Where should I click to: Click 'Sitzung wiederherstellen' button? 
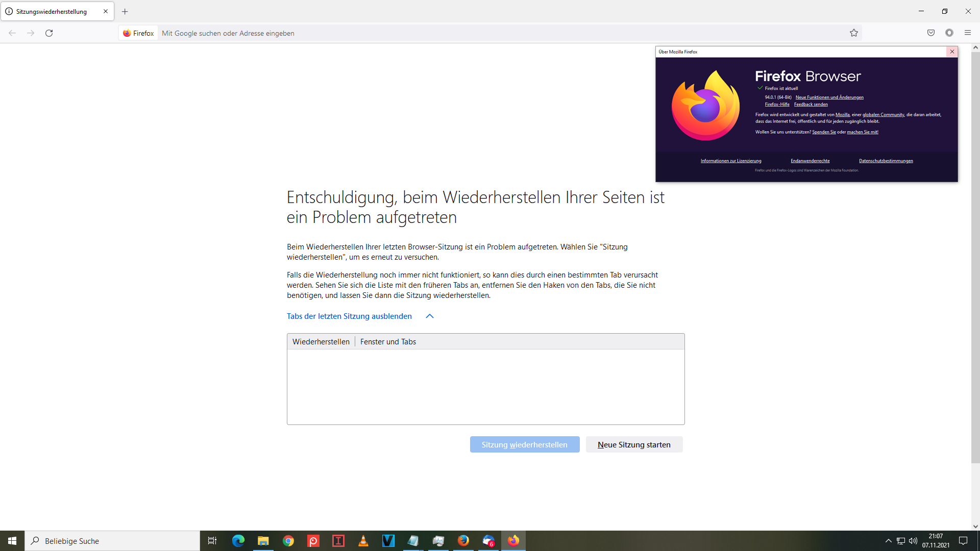tap(524, 444)
